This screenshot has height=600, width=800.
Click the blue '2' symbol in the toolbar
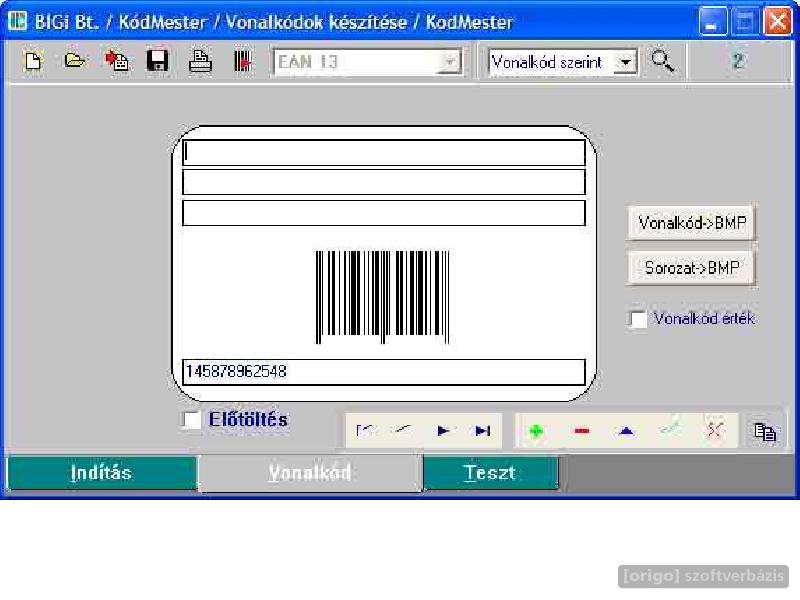737,61
